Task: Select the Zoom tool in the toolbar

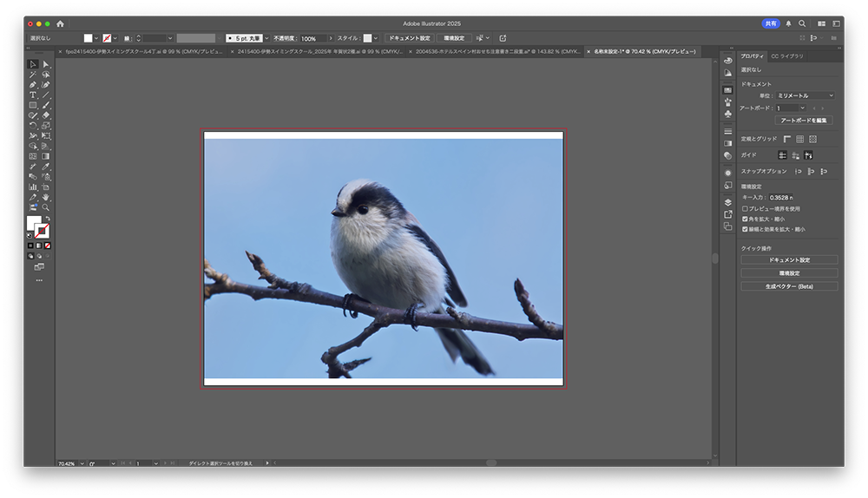Action: pyautogui.click(x=46, y=207)
